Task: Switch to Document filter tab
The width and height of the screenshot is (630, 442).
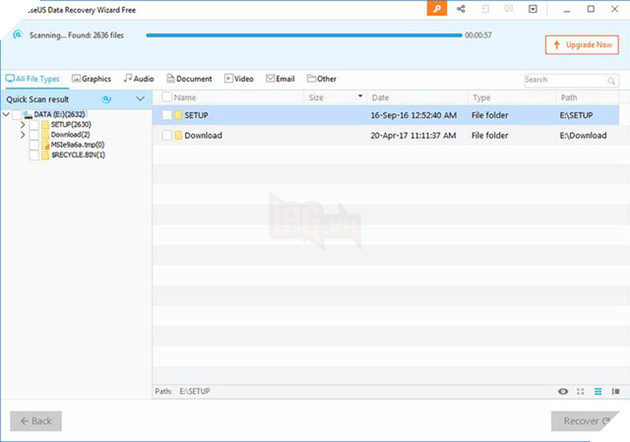Action: [189, 79]
